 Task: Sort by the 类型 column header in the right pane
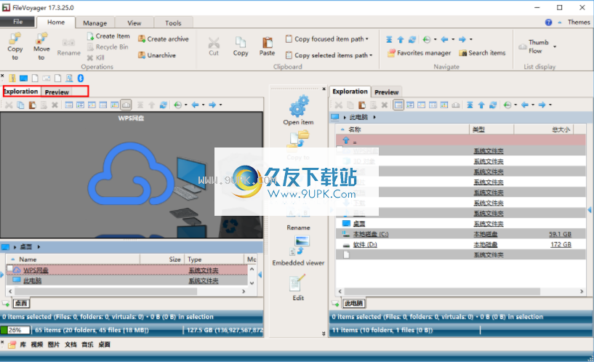[x=491, y=130]
